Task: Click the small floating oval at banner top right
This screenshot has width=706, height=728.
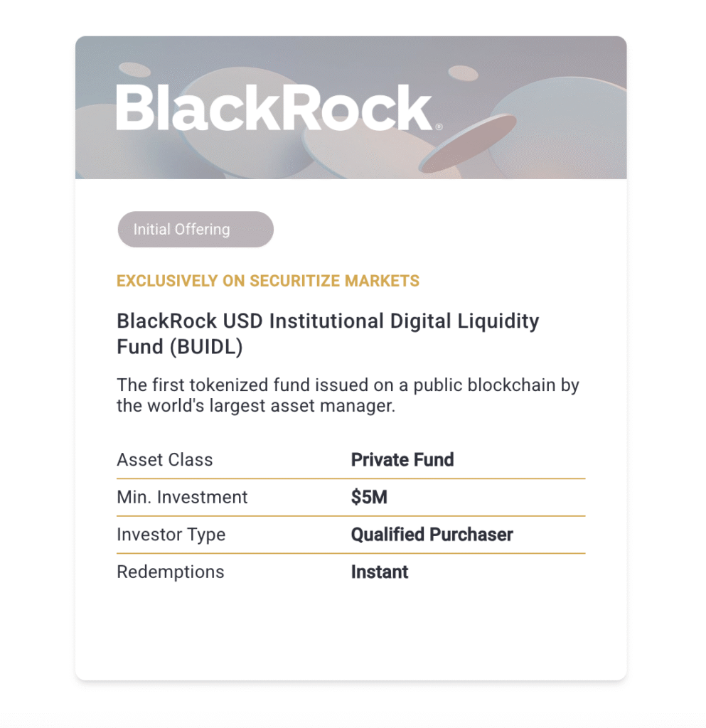Action: [x=464, y=73]
